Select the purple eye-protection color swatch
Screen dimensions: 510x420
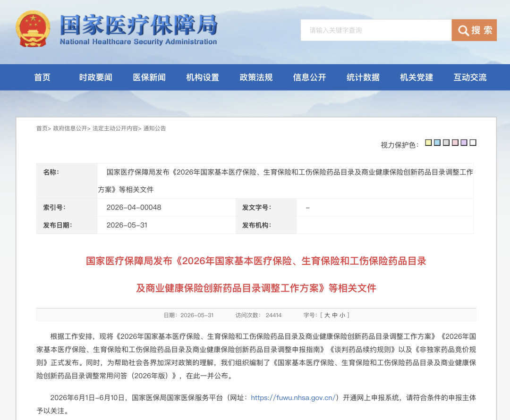(464, 143)
